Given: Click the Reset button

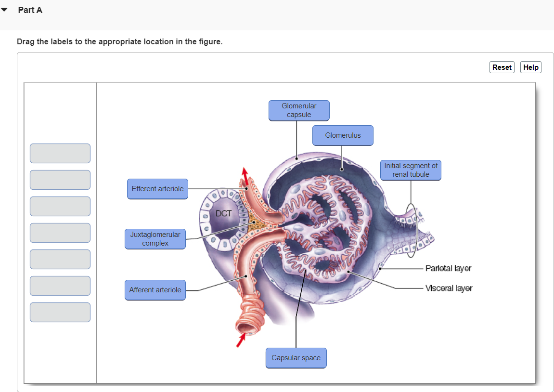Looking at the screenshot, I should click(x=502, y=67).
